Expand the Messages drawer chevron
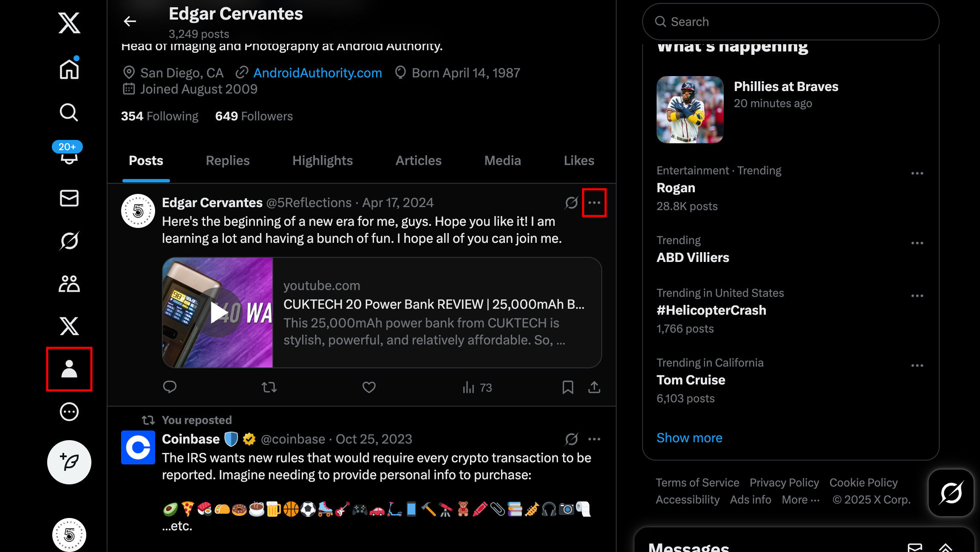Viewport: 980px width, 552px height. [x=945, y=548]
